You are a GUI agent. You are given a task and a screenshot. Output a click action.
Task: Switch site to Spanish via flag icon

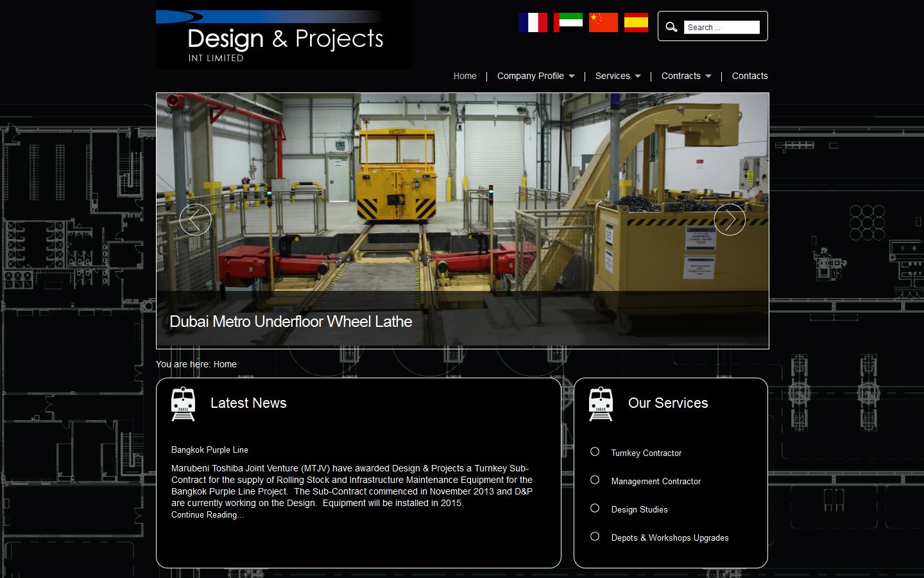[x=636, y=22]
